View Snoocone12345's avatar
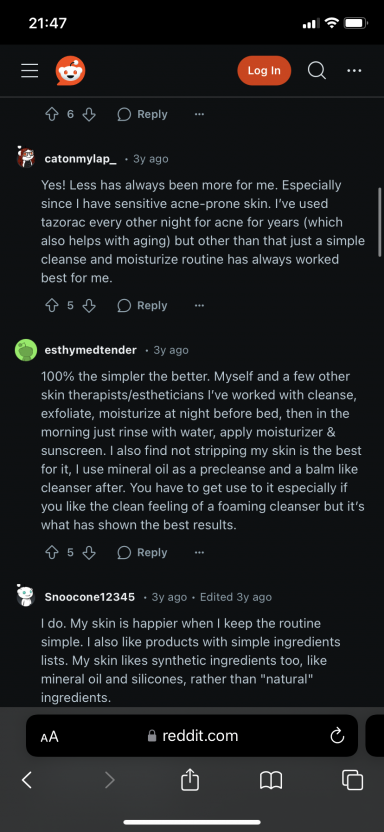This screenshot has width=384, height=832. click(25, 596)
